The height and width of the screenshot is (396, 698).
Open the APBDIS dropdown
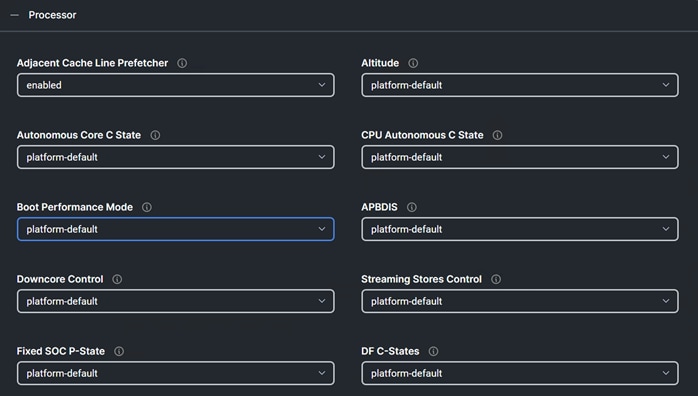pyautogui.click(x=520, y=229)
